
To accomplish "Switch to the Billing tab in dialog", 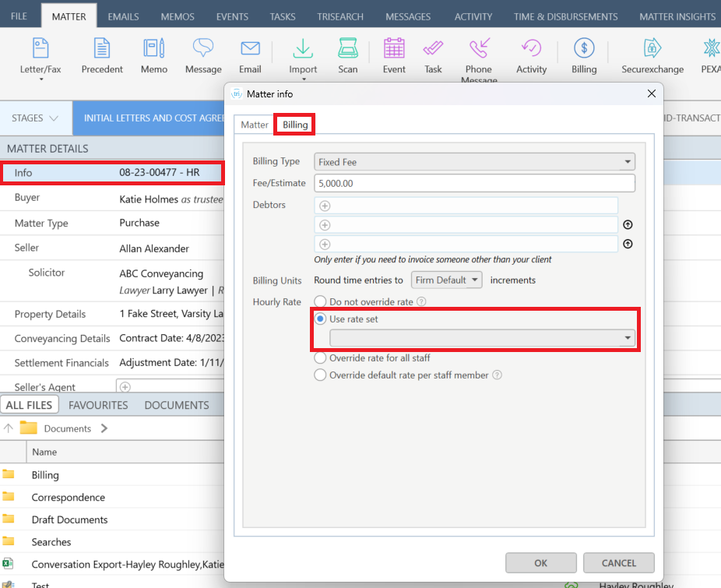I will click(x=295, y=125).
